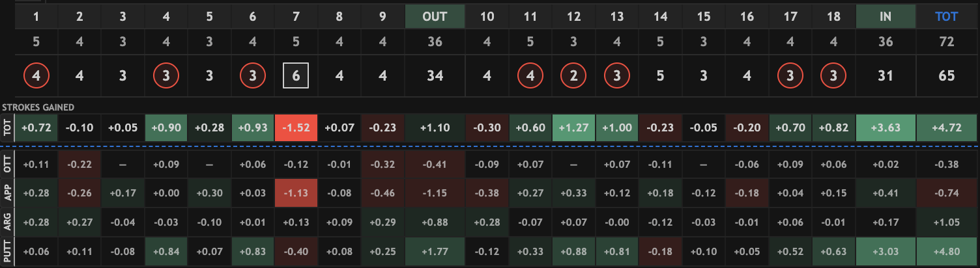The image size is (980, 268).
Task: Select the APP row label
Action: 8,193
